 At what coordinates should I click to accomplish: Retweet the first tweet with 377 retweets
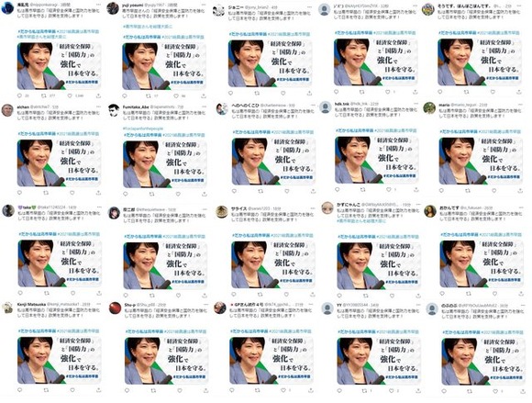pyautogui.click(x=44, y=96)
